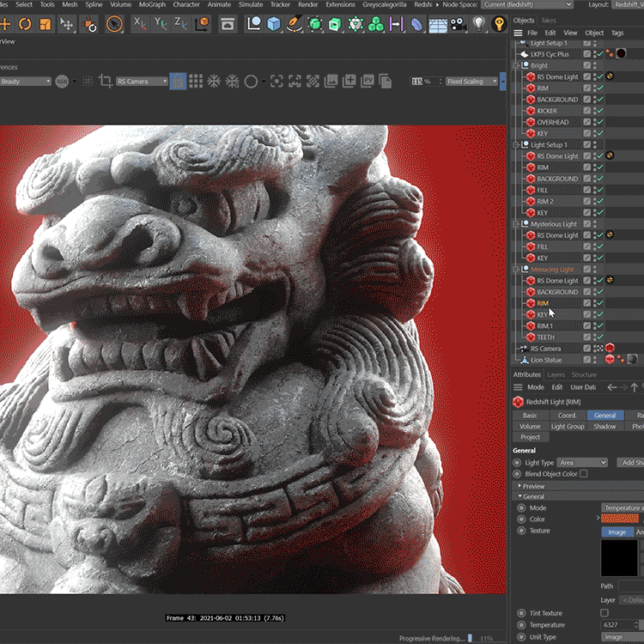Image resolution: width=644 pixels, height=644 pixels.
Task: Click the Image texture button
Action: (x=617, y=532)
